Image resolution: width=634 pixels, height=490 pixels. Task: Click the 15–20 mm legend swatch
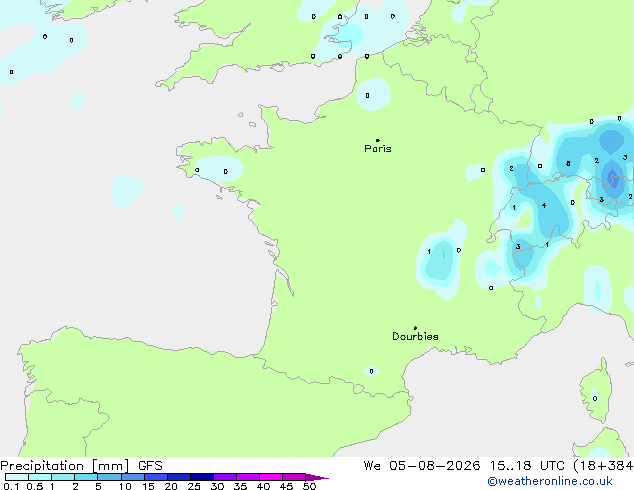point(156,477)
